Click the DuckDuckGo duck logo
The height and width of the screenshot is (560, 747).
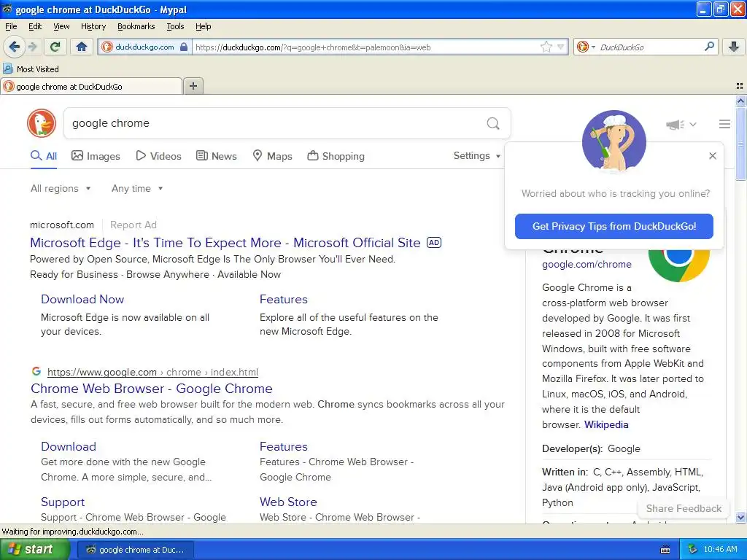coord(42,123)
